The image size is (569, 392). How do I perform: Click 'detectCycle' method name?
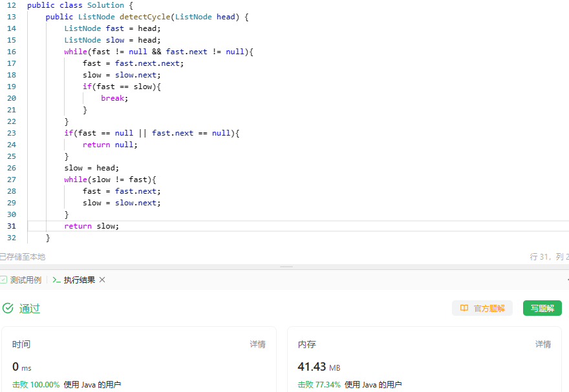(x=145, y=17)
